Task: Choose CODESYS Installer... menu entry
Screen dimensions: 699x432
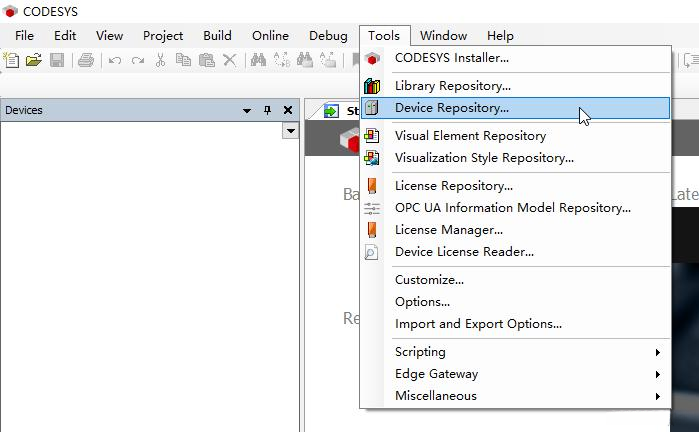Action: point(515,58)
